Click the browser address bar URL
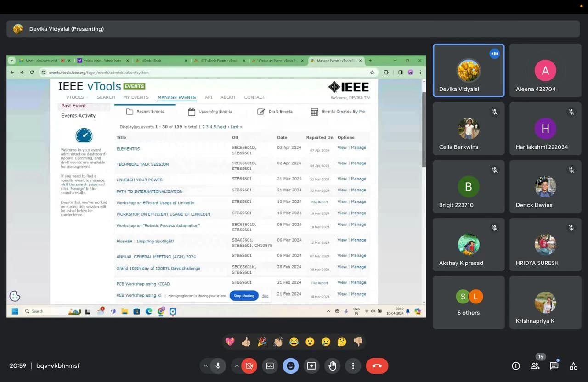The height and width of the screenshot is (382, 588). tap(99, 73)
